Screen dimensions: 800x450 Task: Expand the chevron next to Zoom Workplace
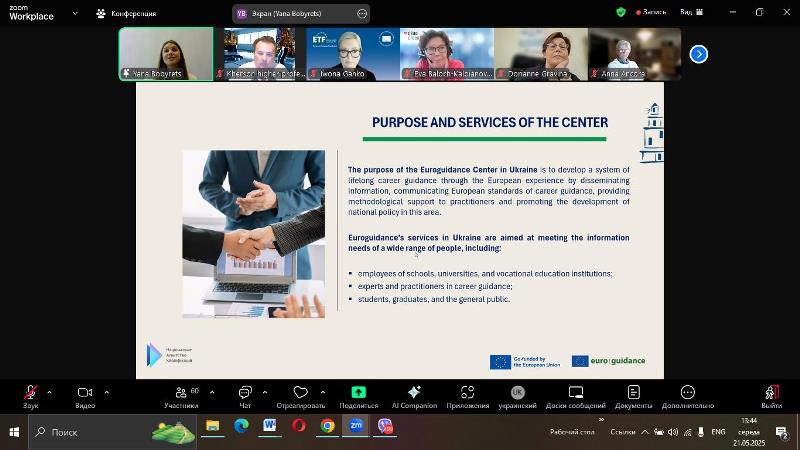point(75,13)
